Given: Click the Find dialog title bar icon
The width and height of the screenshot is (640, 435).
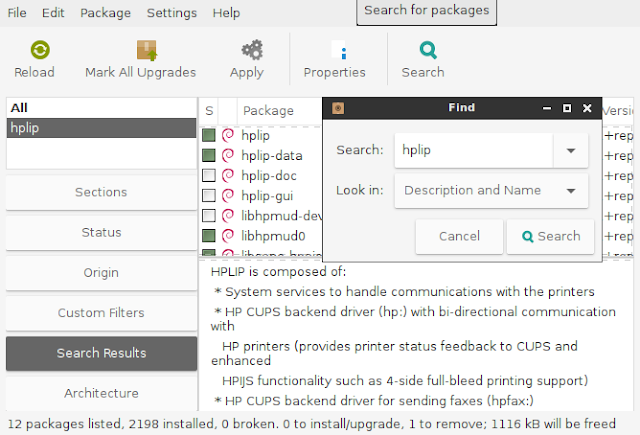Looking at the screenshot, I should click(x=338, y=108).
